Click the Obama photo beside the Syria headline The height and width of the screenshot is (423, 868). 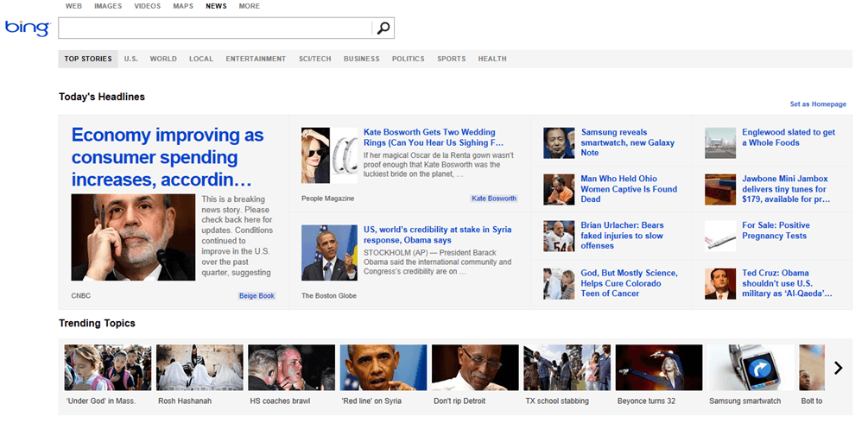click(x=329, y=252)
